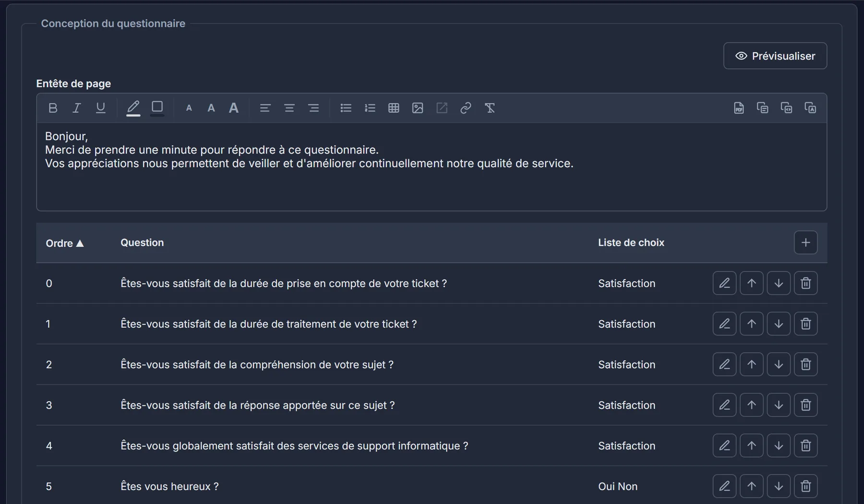Edit question 0 about durée de prise en compte
864x504 pixels.
(x=724, y=283)
